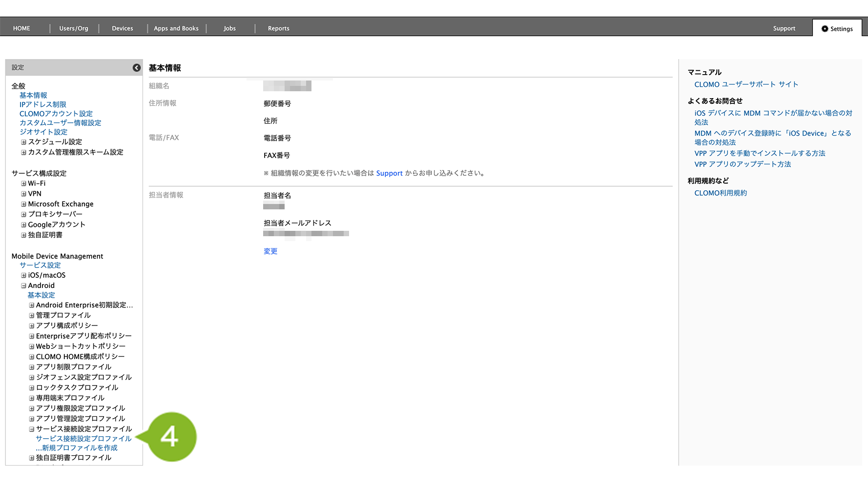Open IPアドレス制限 settings link
The image size is (868, 488).
tap(42, 104)
